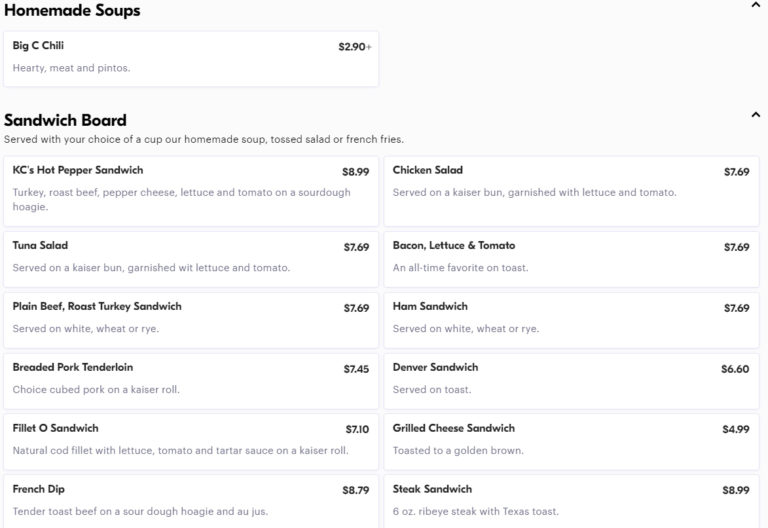Image resolution: width=768 pixels, height=528 pixels.
Task: Collapse the Sandwich Board section
Action: tap(755, 115)
